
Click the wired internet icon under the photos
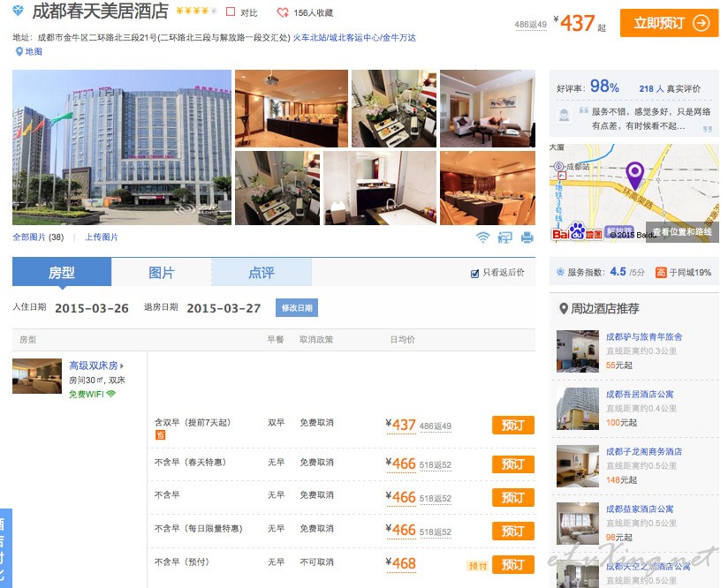click(x=505, y=237)
